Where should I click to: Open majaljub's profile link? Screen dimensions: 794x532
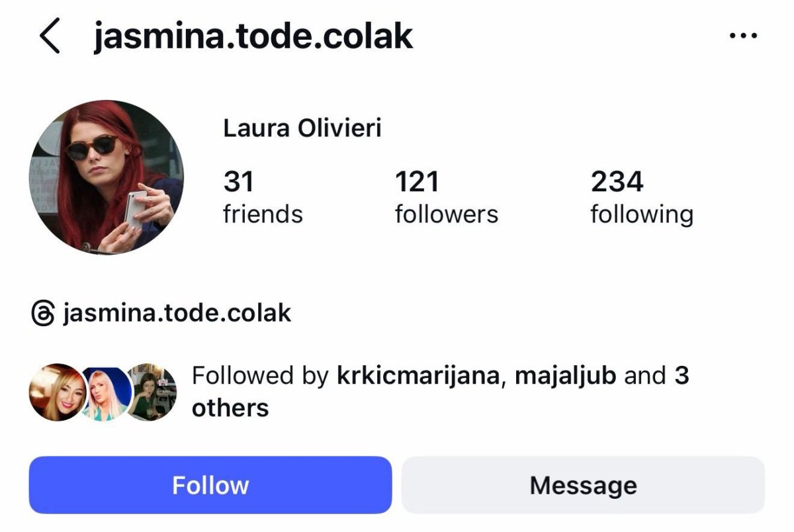565,376
